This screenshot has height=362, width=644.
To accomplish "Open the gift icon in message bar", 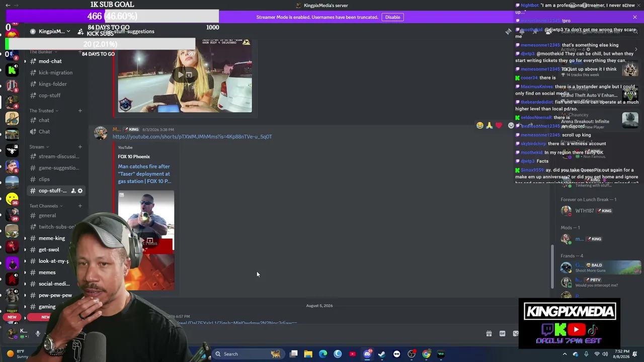I will [x=489, y=333].
